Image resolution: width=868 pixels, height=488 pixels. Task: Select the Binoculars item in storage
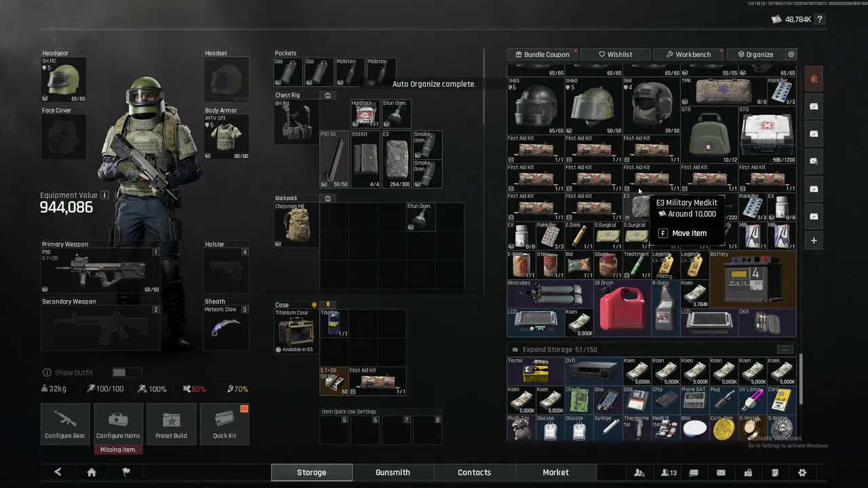(x=550, y=293)
